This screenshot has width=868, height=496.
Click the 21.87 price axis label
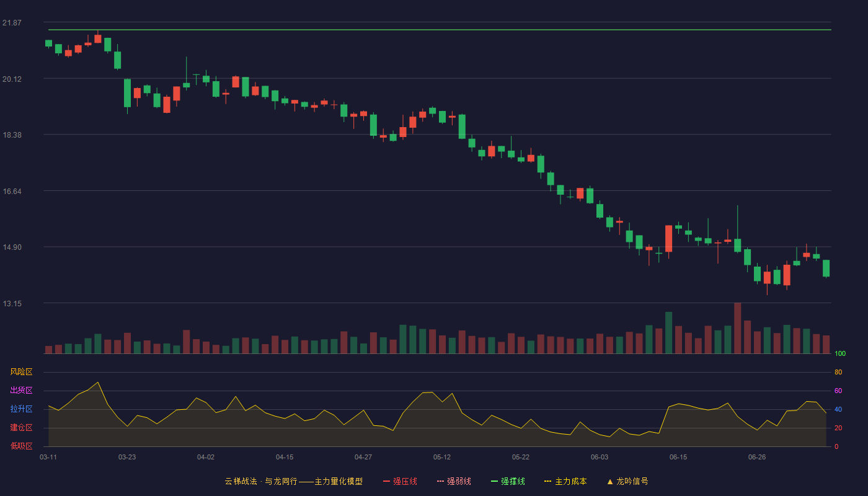point(12,23)
